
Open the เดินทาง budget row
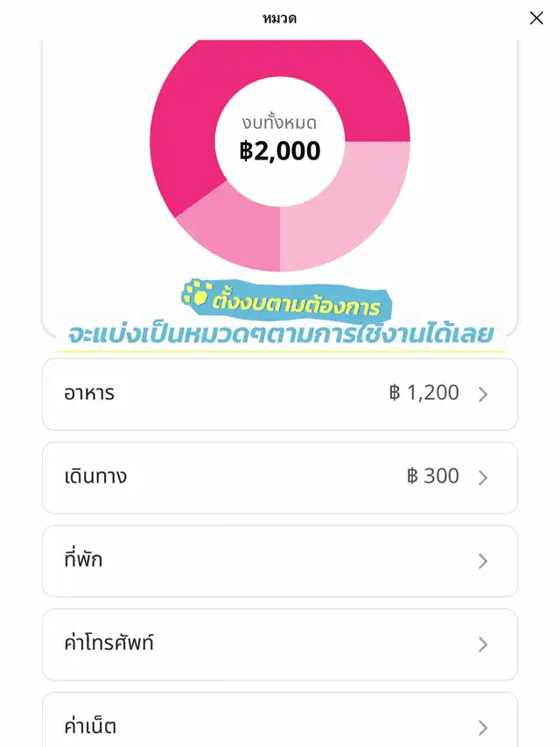[x=280, y=478]
